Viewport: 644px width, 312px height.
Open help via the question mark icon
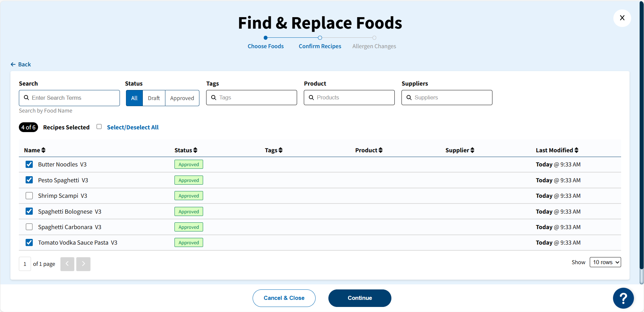pyautogui.click(x=623, y=298)
